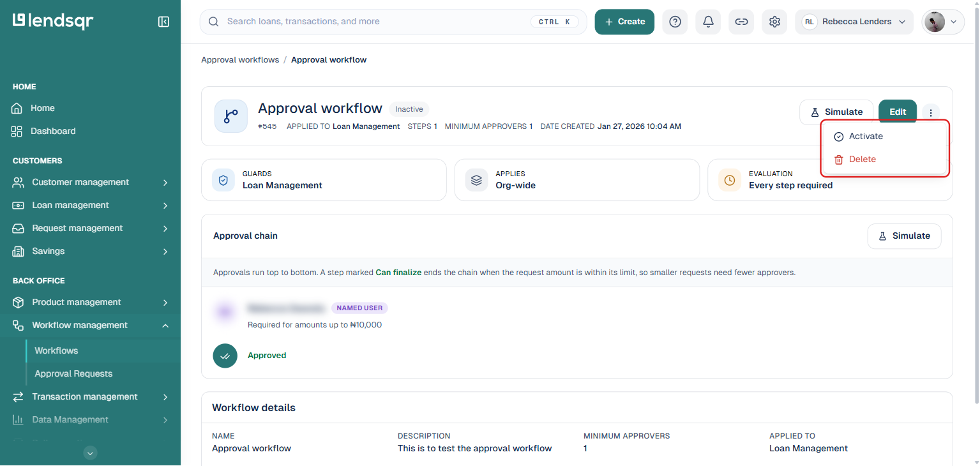Click the Dashboard grid icon
Viewport: 980px width, 466px height.
17,131
